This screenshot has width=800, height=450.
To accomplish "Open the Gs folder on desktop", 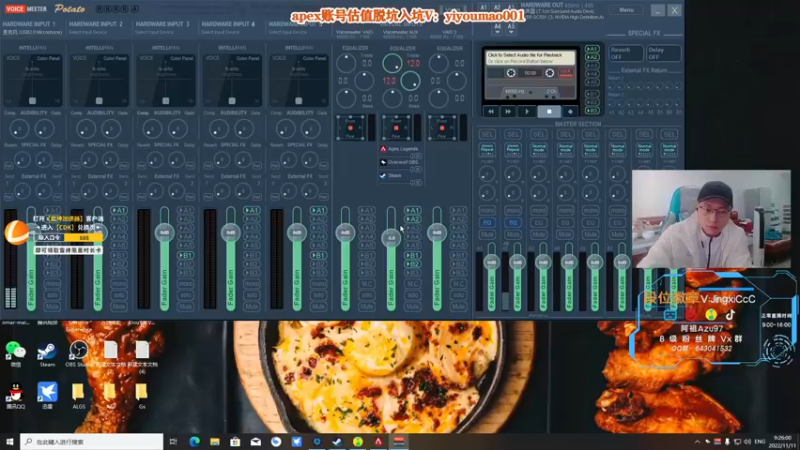I will pyautogui.click(x=142, y=396).
